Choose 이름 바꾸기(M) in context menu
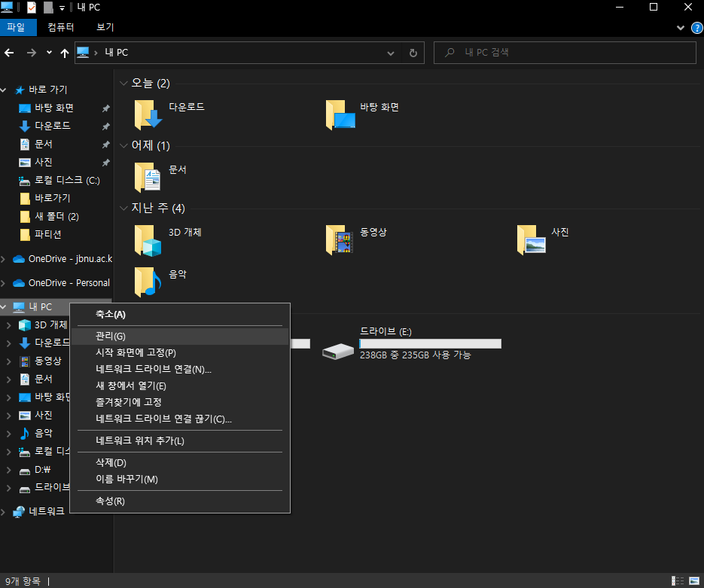Screen dimensions: 704x588 tap(180, 480)
